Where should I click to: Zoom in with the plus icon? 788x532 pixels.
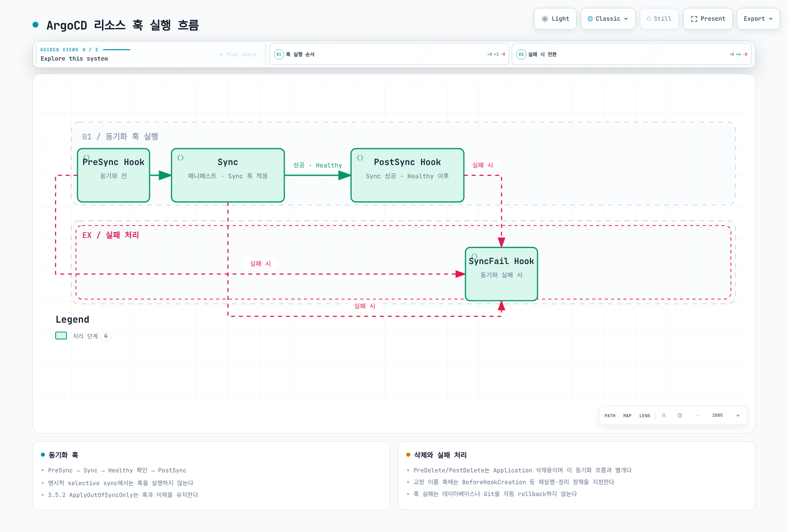pos(738,416)
